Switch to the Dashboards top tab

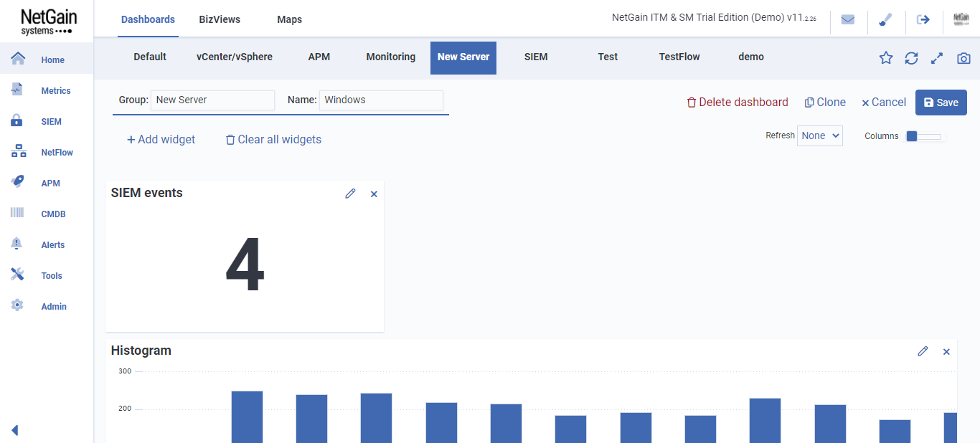click(148, 19)
